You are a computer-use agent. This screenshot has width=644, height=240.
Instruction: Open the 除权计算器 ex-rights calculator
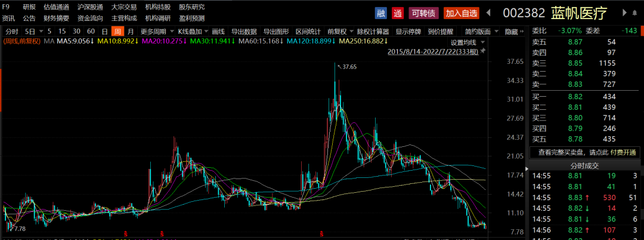pos(373,32)
